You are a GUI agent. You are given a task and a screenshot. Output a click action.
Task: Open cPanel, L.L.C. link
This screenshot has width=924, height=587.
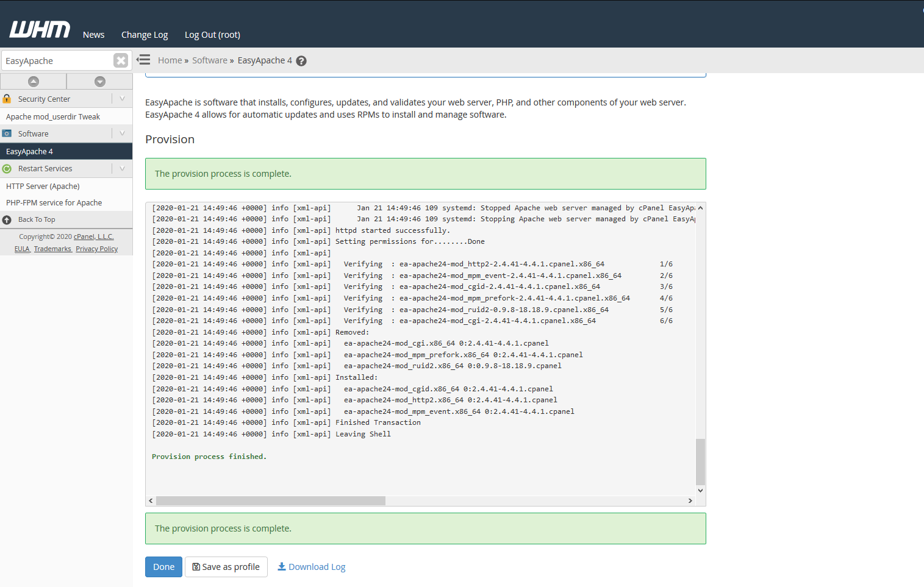click(94, 237)
